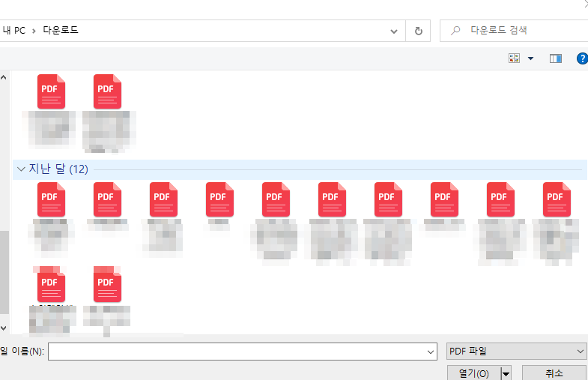Click the 열기(O) open button
This screenshot has height=380, width=588.
pos(474,373)
